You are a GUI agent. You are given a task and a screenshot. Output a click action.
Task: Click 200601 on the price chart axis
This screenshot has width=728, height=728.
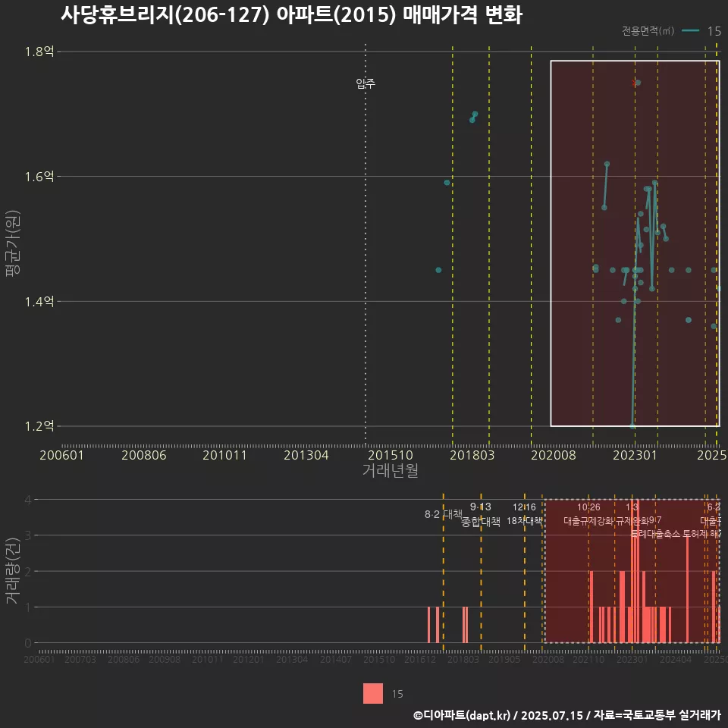point(61,455)
